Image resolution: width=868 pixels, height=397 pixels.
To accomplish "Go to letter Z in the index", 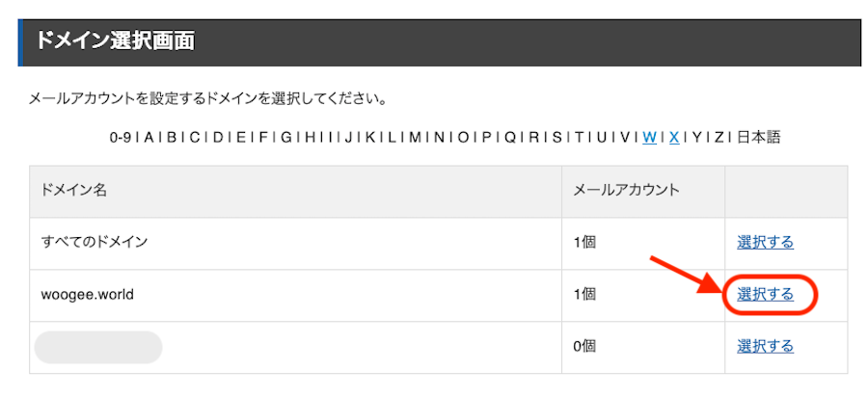I will click(719, 137).
